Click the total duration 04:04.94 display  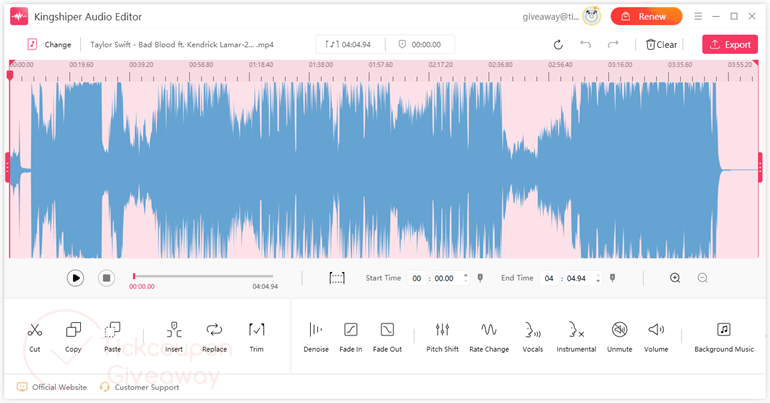[349, 44]
